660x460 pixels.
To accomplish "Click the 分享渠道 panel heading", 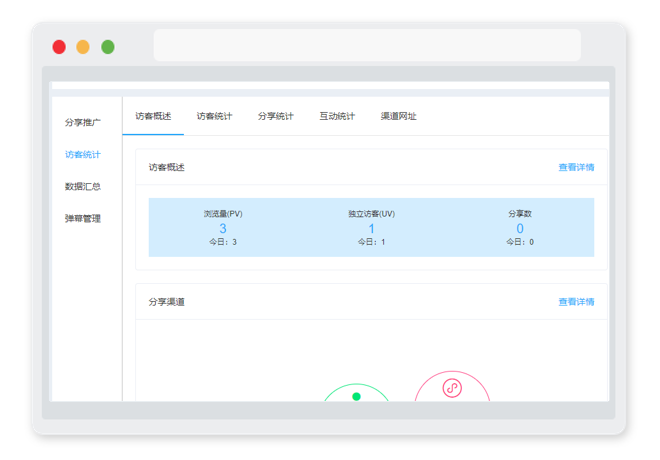I will click(167, 302).
